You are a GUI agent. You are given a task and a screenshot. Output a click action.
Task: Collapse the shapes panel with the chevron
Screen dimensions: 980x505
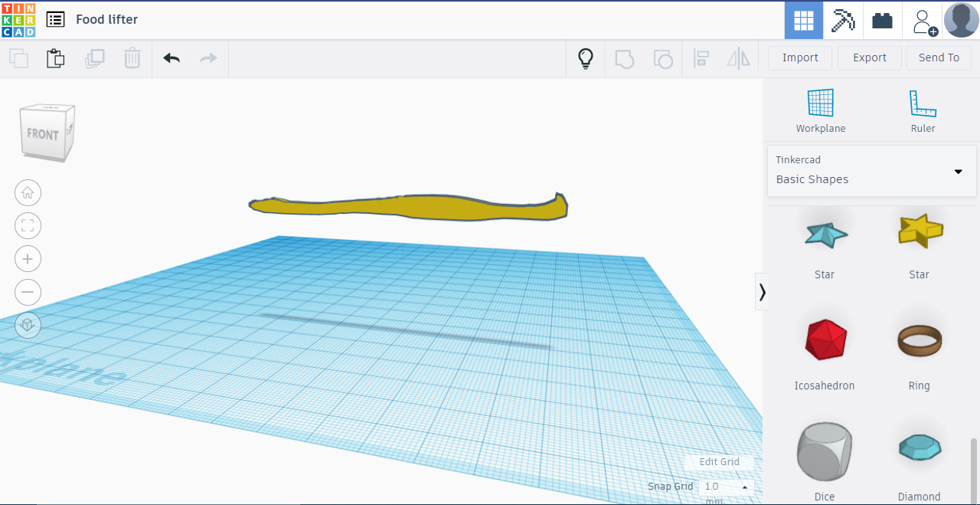coord(762,291)
